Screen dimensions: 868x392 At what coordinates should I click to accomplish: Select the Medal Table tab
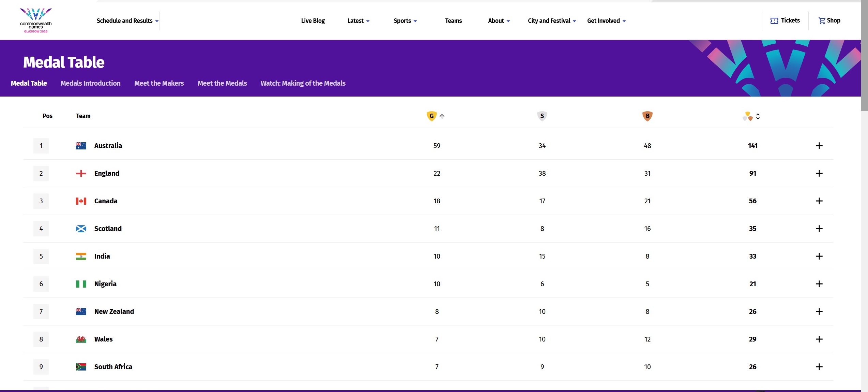pos(29,83)
